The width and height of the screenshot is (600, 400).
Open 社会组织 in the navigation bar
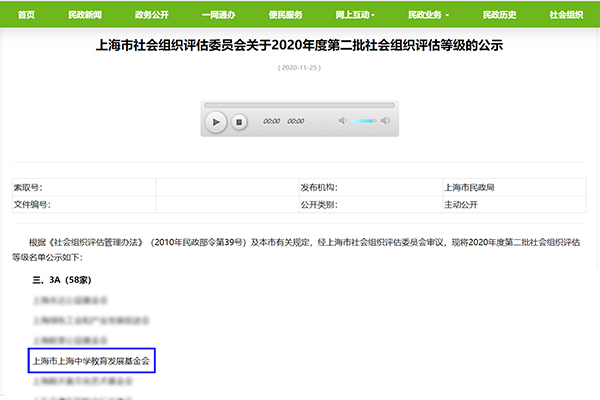tap(566, 15)
